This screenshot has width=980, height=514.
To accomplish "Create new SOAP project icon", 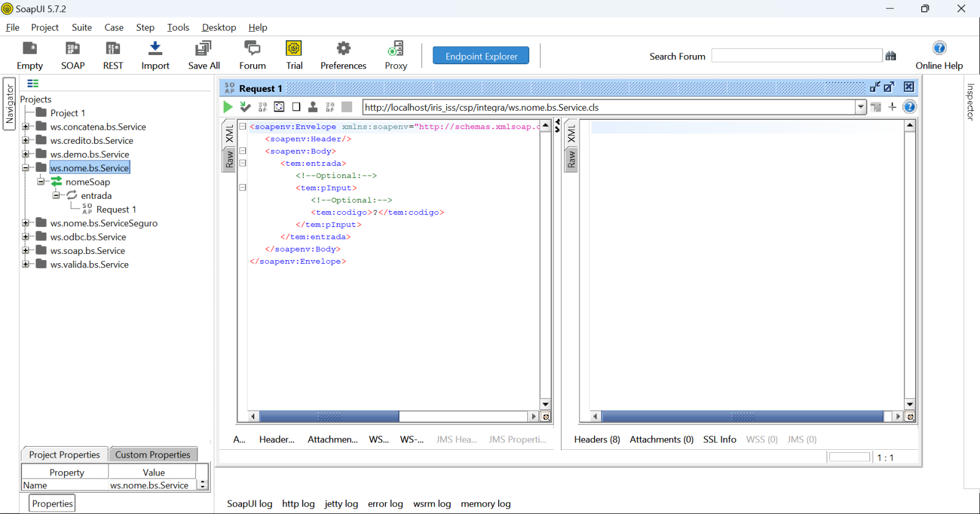I will tap(72, 49).
